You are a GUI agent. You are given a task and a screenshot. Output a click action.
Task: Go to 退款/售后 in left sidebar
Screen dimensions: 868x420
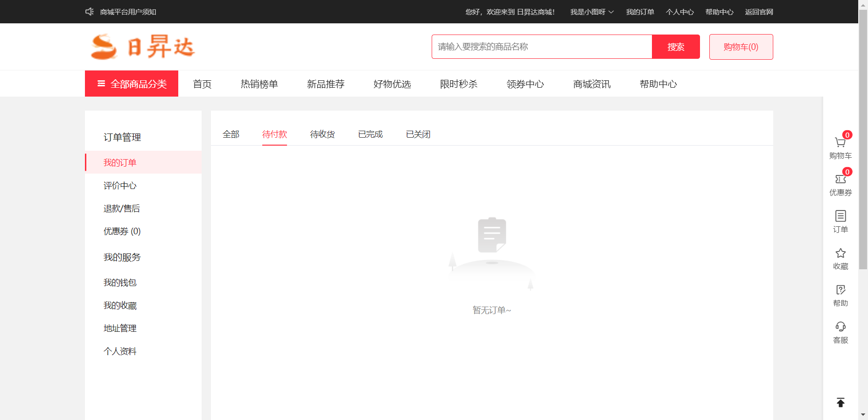122,209
